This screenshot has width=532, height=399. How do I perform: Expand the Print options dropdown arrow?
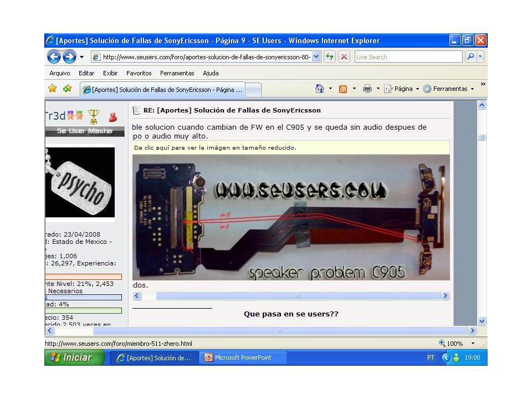pyautogui.click(x=378, y=89)
